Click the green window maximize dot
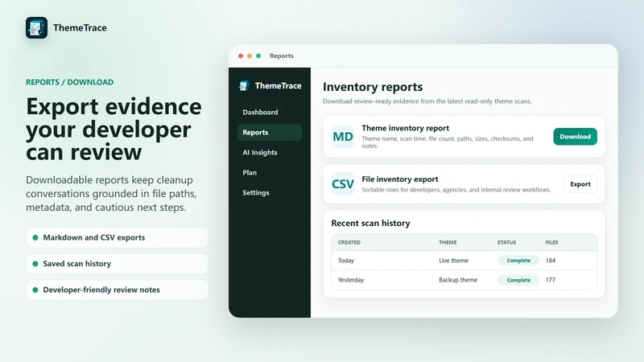This screenshot has width=644, height=362. (x=258, y=56)
